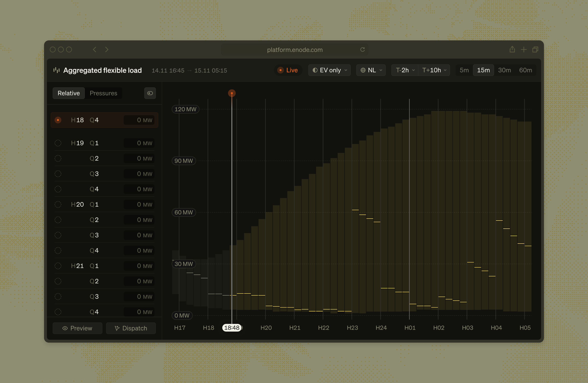588x383 pixels.
Task: Toggle the Live indicator
Action: click(288, 70)
